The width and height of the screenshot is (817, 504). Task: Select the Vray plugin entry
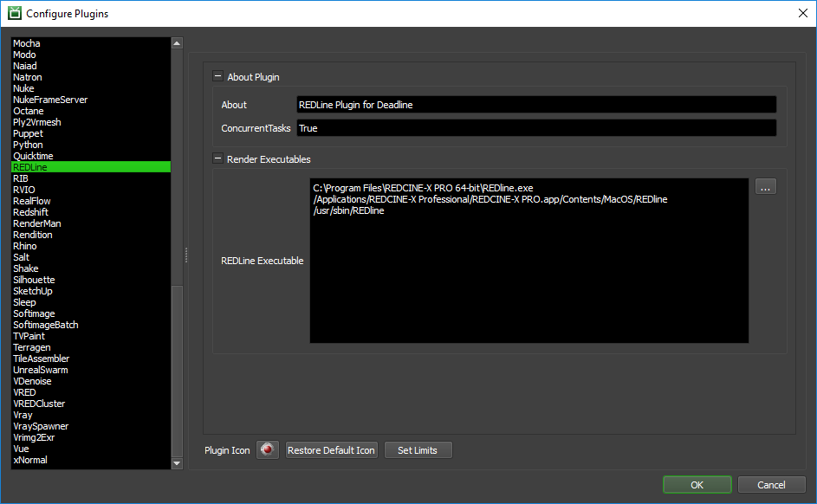(x=91, y=415)
